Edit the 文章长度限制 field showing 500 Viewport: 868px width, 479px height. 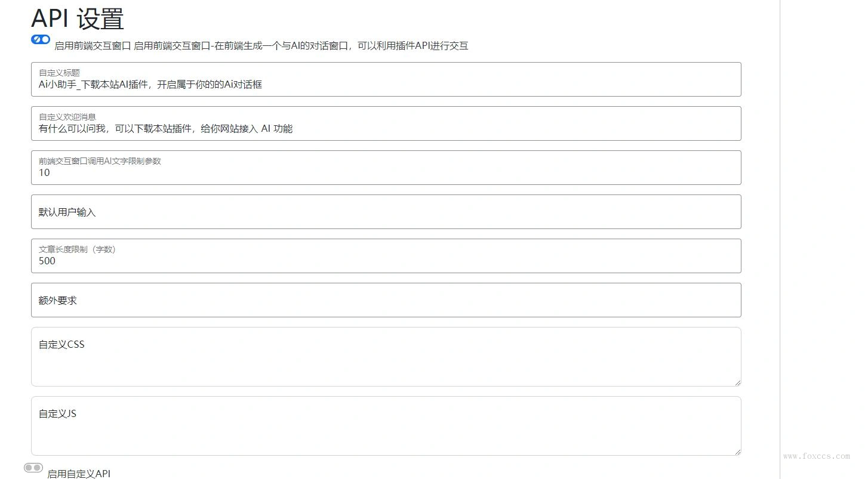click(x=386, y=256)
